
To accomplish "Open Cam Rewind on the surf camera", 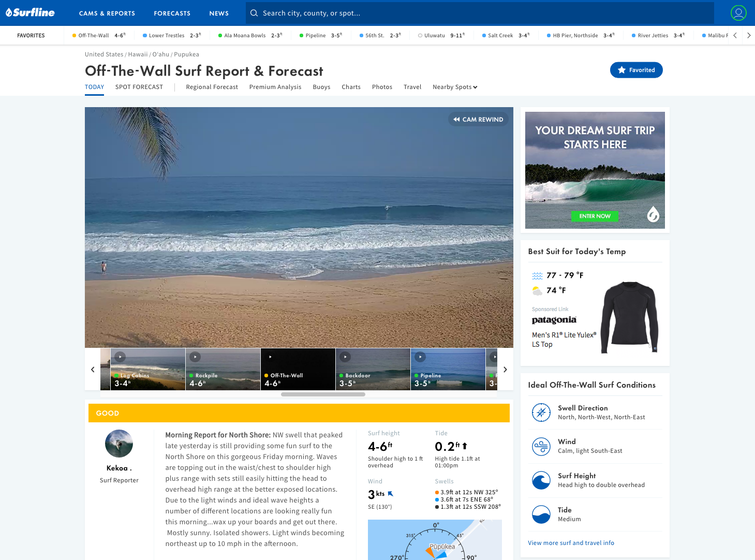I will [x=478, y=119].
